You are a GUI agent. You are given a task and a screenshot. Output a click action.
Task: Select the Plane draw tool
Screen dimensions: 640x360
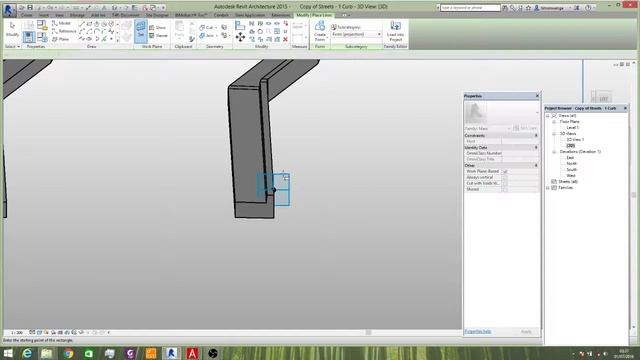(x=60, y=39)
